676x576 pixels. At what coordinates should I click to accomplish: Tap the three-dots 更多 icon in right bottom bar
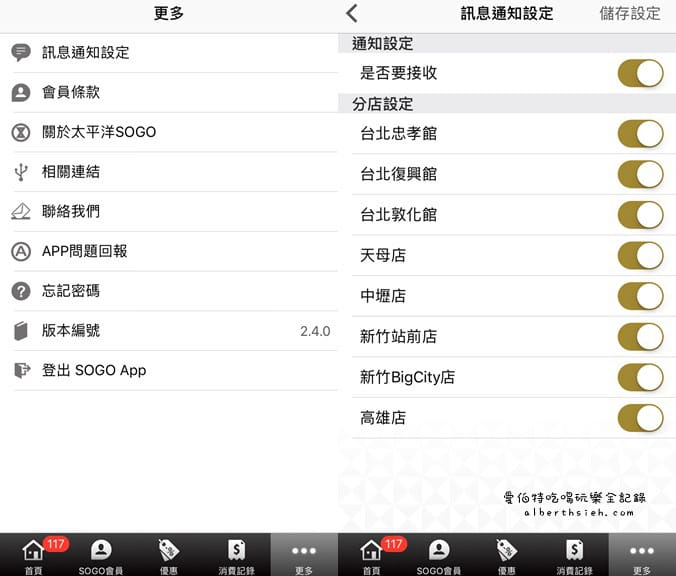(x=642, y=551)
